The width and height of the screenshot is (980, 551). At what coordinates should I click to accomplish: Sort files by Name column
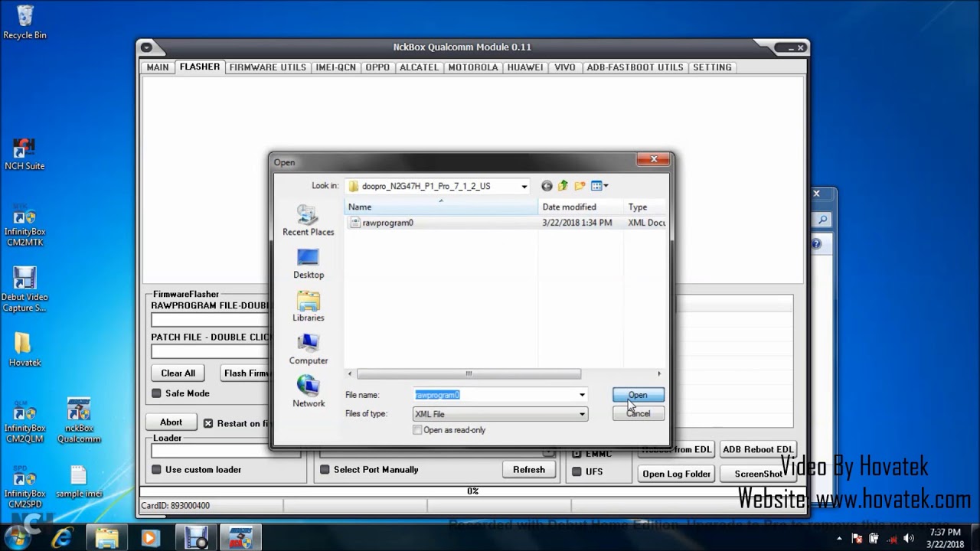(441, 207)
